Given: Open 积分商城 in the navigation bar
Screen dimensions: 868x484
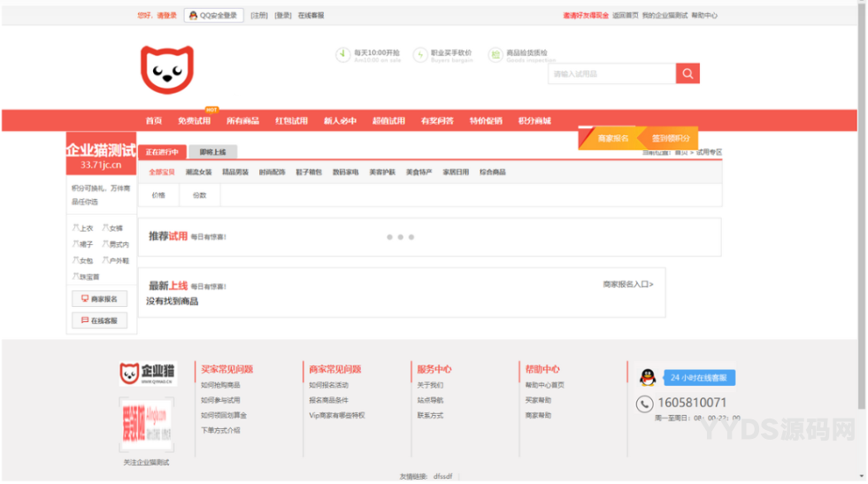Looking at the screenshot, I should pyautogui.click(x=534, y=120).
